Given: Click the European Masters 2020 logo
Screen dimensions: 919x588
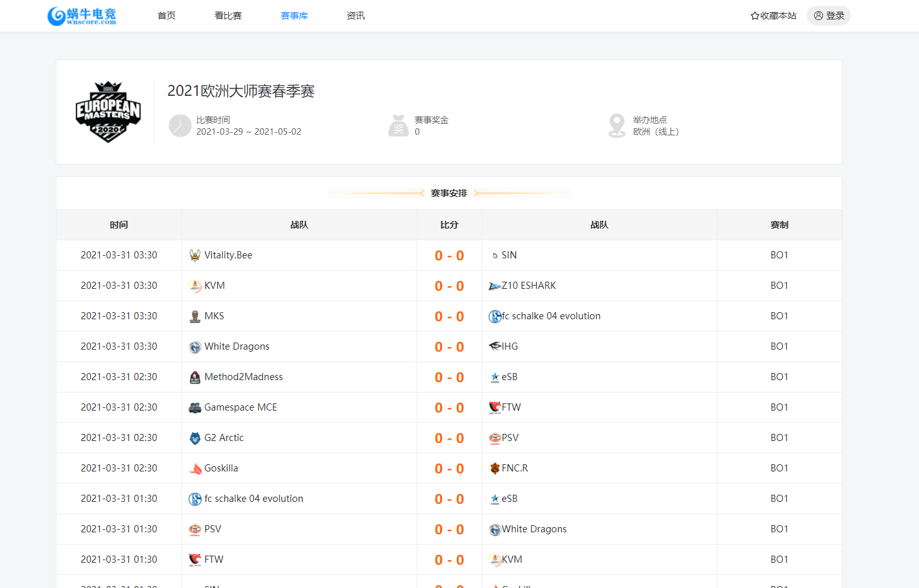Looking at the screenshot, I should (108, 112).
